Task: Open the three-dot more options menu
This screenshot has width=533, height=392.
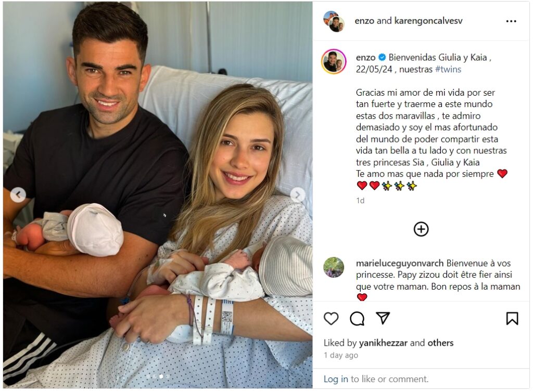Action: point(511,21)
